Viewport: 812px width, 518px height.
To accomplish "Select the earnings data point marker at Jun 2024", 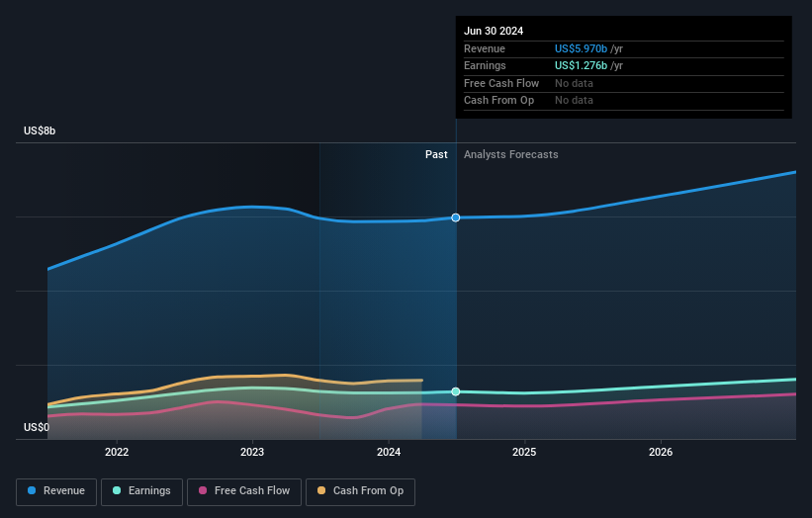I will point(456,391).
